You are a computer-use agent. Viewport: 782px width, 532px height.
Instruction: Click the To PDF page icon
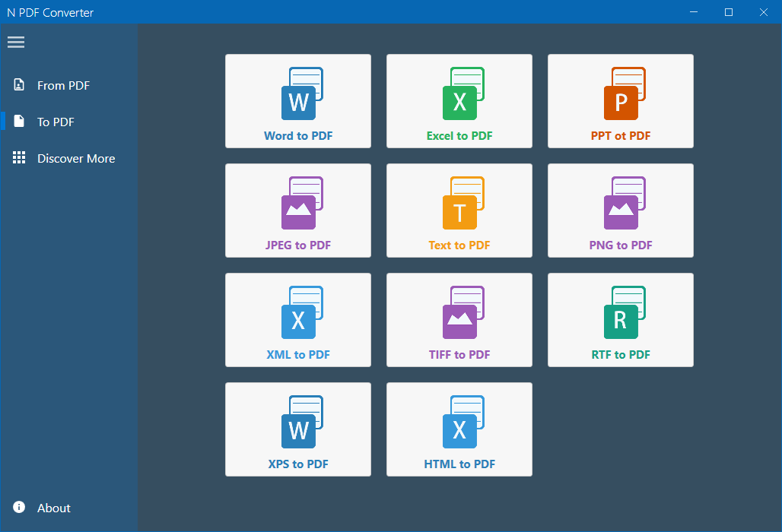tap(19, 121)
